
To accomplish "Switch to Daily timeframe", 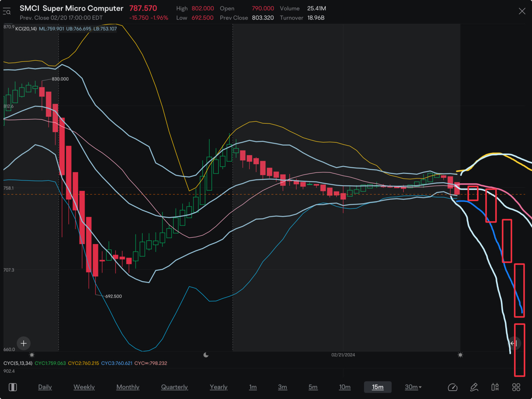I will coord(45,387).
